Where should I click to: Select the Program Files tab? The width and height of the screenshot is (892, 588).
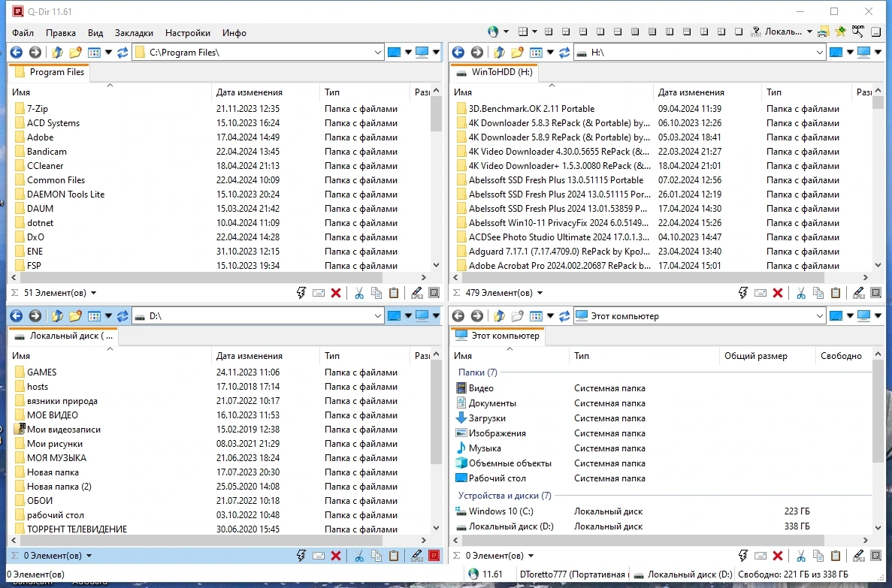(x=50, y=72)
